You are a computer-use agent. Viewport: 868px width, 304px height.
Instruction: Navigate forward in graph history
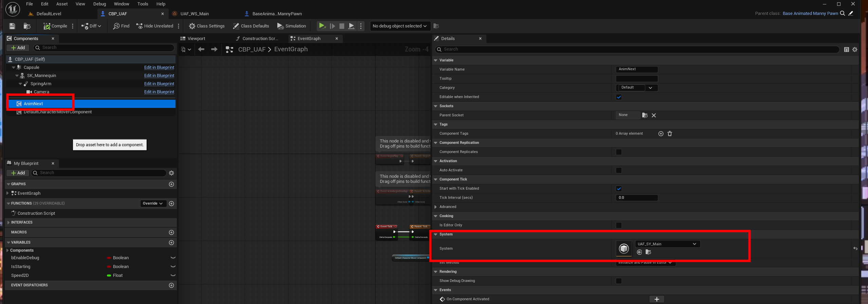tap(214, 50)
